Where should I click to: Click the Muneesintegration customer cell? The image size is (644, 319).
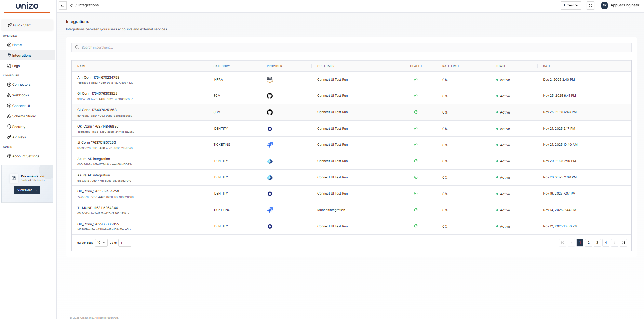tap(331, 210)
